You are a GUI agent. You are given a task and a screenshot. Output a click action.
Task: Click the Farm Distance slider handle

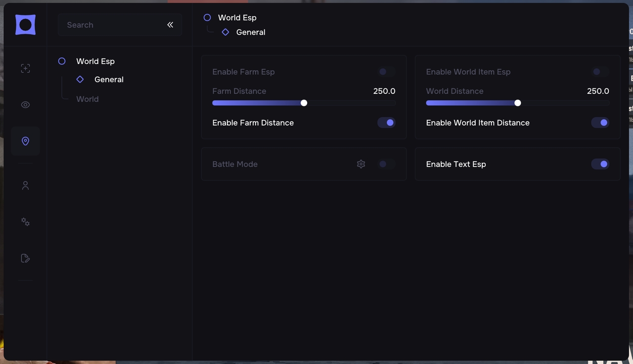(x=304, y=103)
